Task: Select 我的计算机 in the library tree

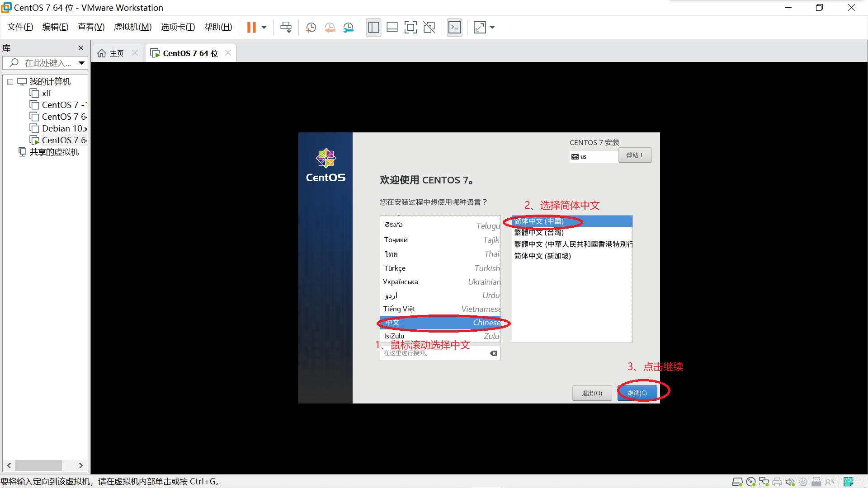Action: (x=50, y=82)
